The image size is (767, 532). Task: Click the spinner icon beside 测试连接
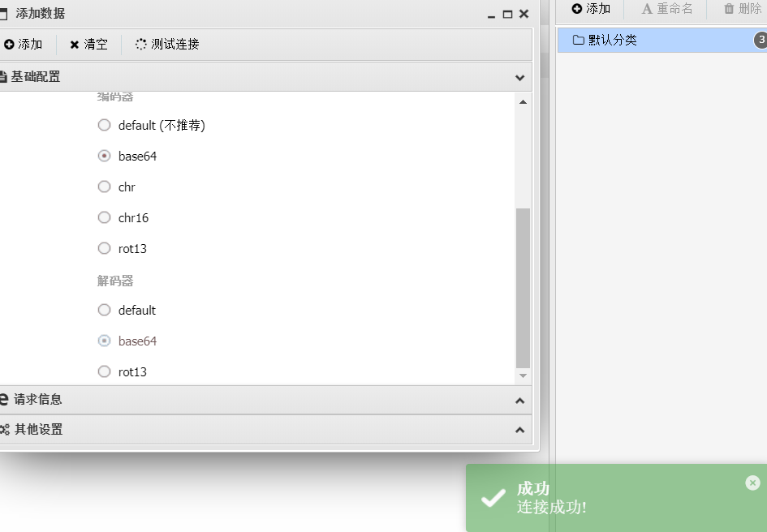(141, 45)
